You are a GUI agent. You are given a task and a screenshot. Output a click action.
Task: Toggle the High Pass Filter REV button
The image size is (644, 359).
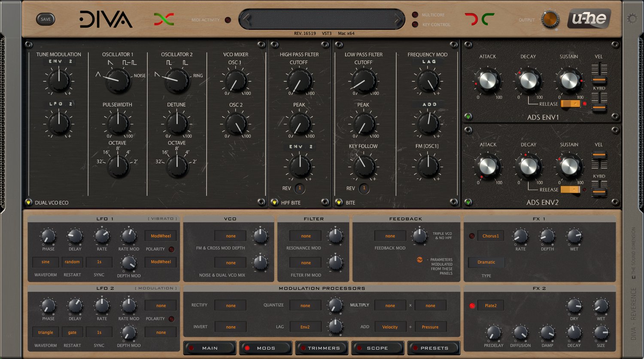click(300, 188)
